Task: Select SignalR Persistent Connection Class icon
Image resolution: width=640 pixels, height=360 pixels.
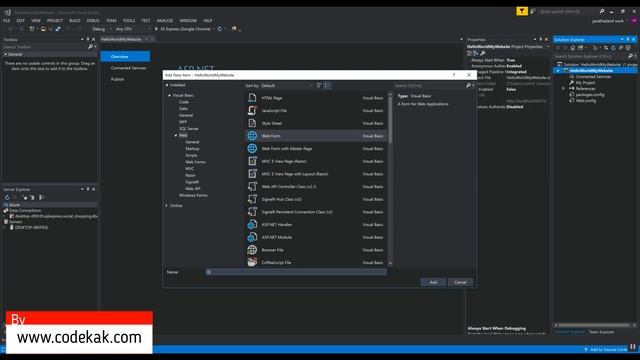Action: click(x=252, y=212)
